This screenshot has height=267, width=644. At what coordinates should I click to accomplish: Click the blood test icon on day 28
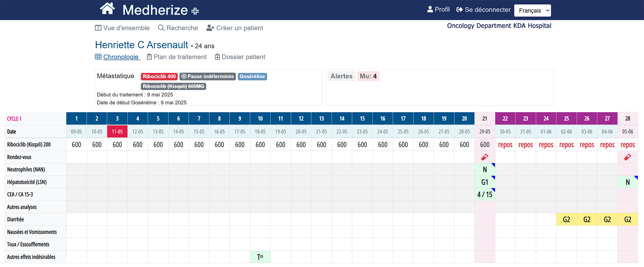click(628, 157)
